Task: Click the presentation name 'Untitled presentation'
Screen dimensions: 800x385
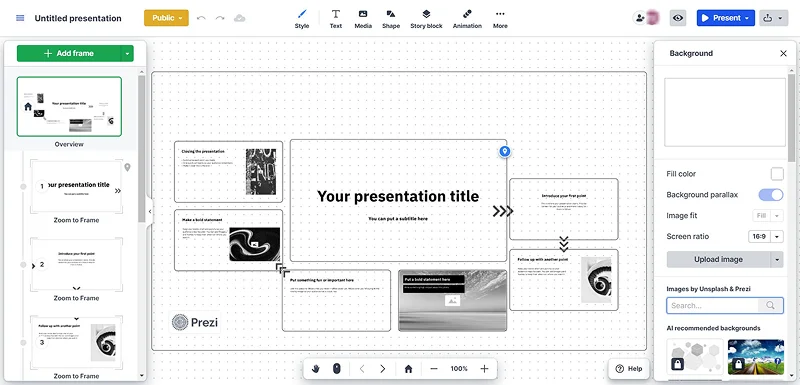Action: [78, 18]
